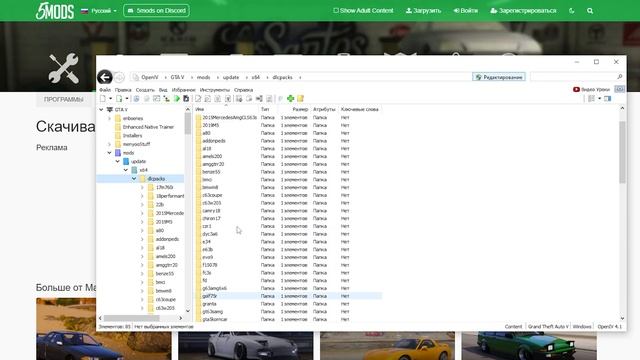Click the GTA V root icon in tree
Image resolution: width=640 pixels, height=360 pixels.
[x=110, y=110]
